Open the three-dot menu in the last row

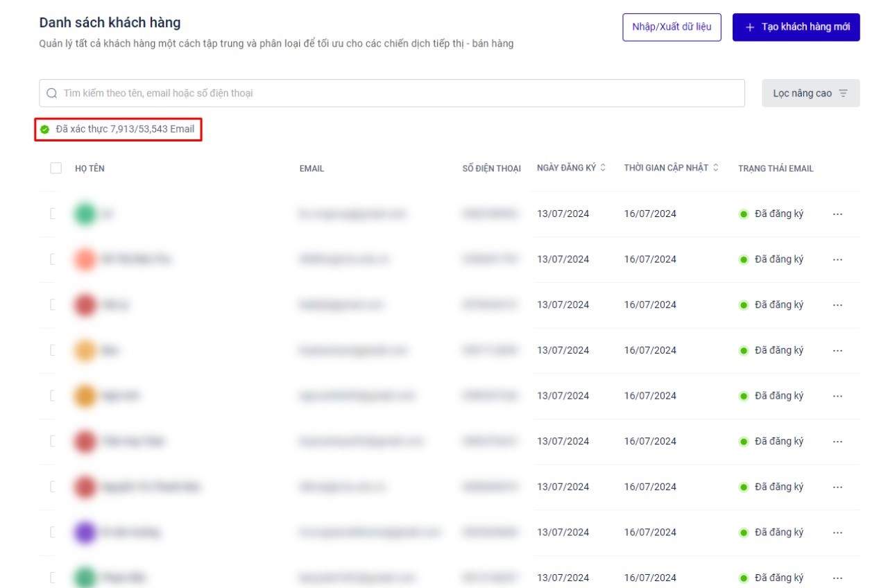coord(837,578)
